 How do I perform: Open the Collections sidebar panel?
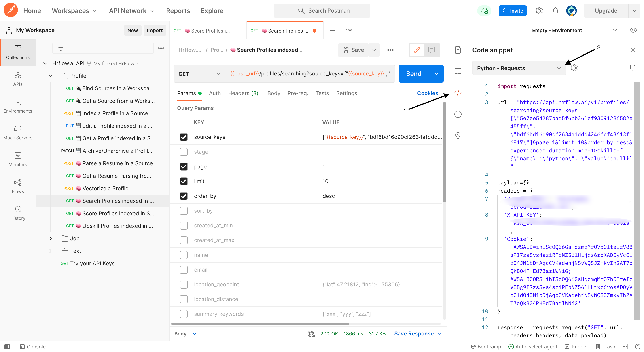18,52
